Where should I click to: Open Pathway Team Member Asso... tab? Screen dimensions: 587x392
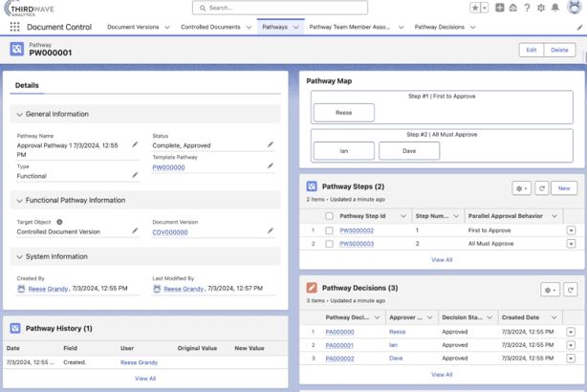tap(349, 27)
